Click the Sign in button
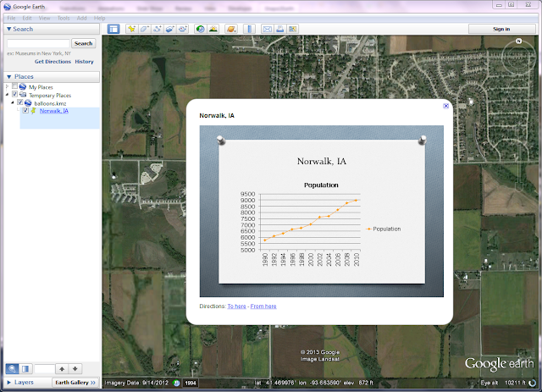This screenshot has height=392, width=542. (501, 29)
